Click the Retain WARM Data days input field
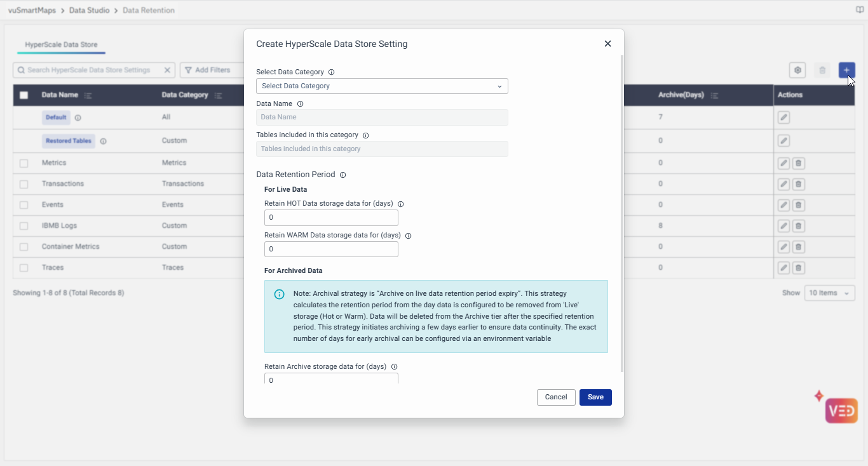This screenshot has height=466, width=868. (x=331, y=250)
